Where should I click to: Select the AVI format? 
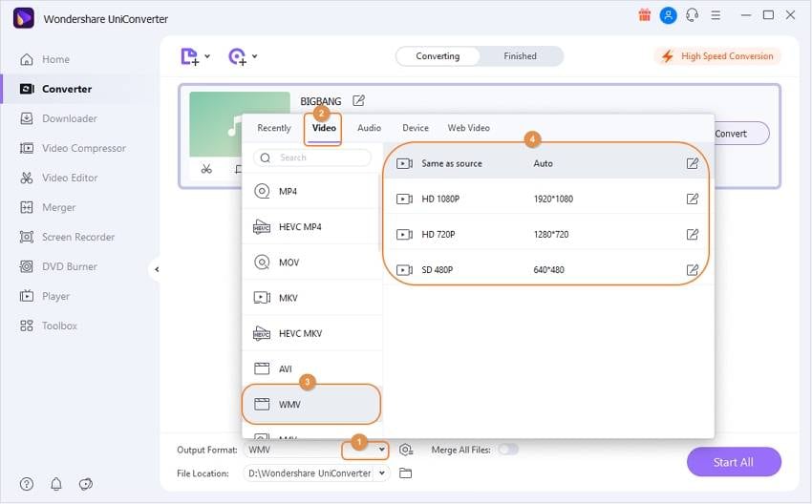(x=311, y=368)
